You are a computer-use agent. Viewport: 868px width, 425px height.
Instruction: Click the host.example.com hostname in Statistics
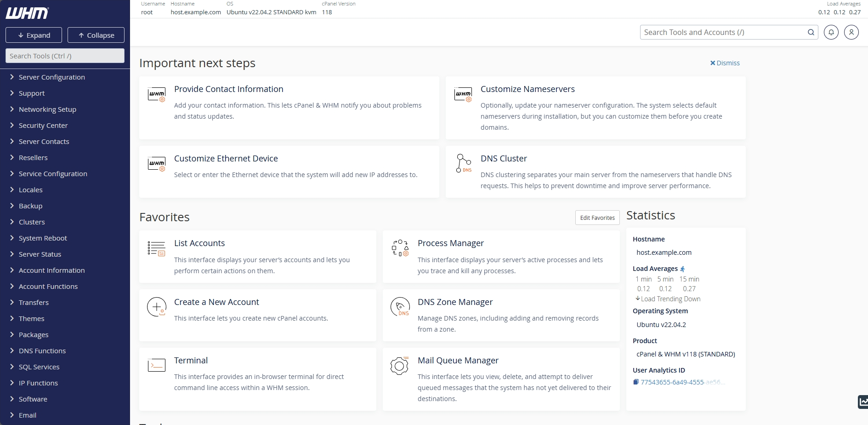(664, 253)
